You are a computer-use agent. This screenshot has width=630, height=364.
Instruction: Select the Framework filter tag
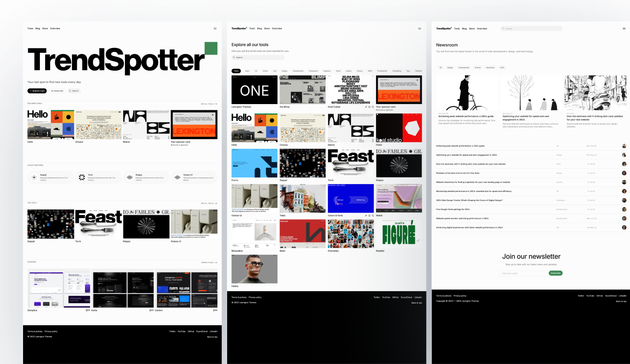tap(313, 71)
